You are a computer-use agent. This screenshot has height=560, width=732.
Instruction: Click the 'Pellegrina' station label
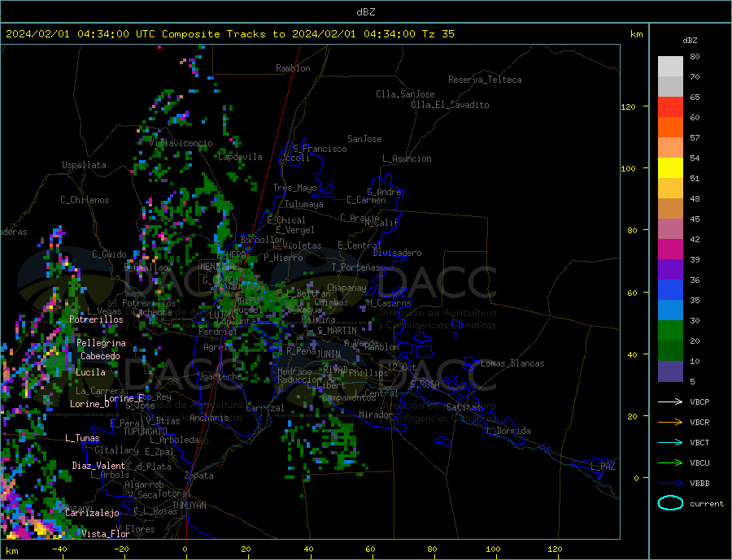coord(102,343)
